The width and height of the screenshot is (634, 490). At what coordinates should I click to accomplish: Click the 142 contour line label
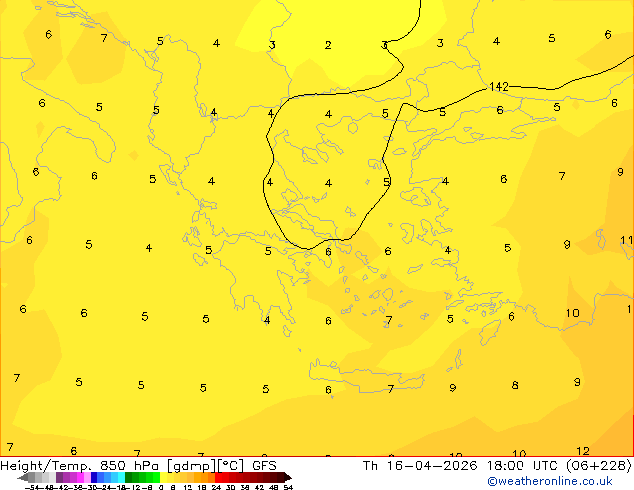499,87
